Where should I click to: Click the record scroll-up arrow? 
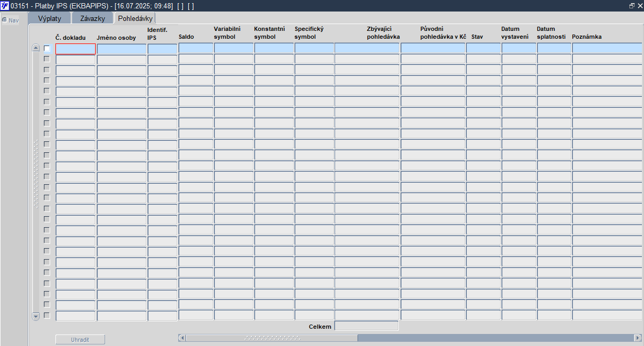coord(36,48)
